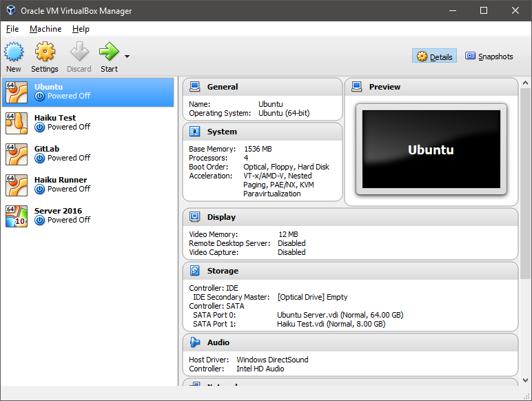
Task: Open the File menu
Action: coord(12,29)
